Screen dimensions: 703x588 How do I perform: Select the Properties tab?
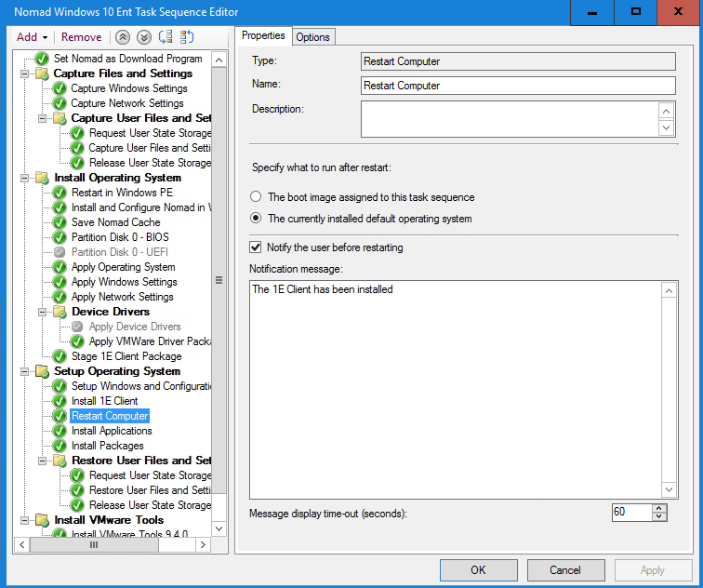pyautogui.click(x=263, y=36)
